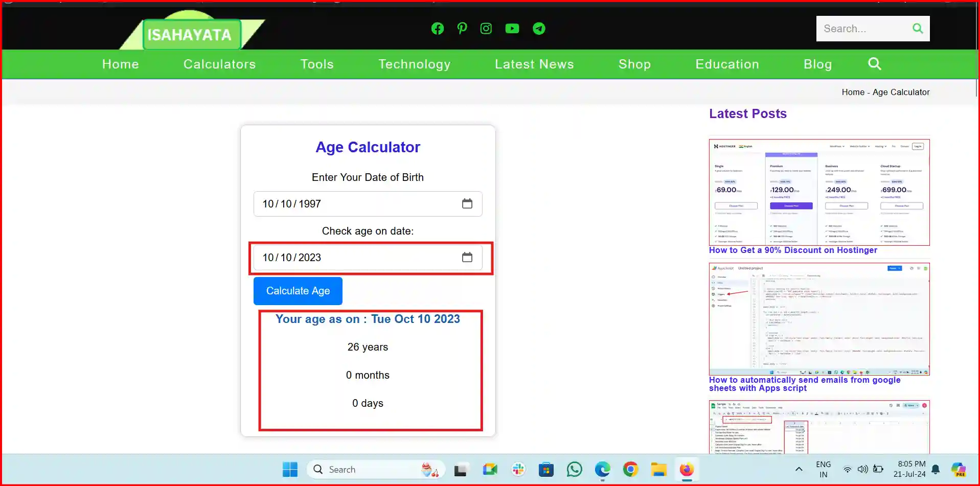Click the Calculate Age button
The width and height of the screenshot is (980, 486).
click(298, 291)
